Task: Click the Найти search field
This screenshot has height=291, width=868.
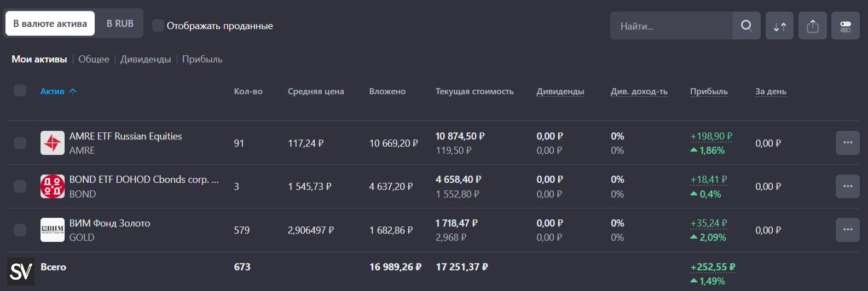Action: coord(671,26)
